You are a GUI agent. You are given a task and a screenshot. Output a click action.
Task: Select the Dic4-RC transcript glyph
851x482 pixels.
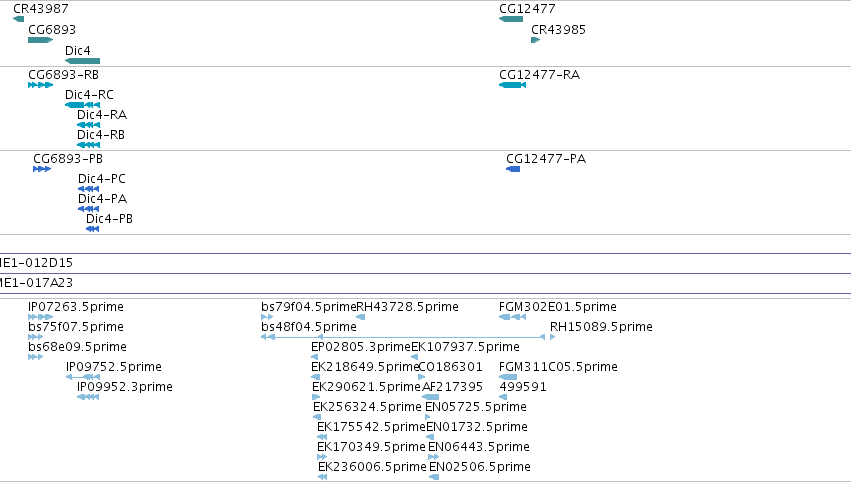82,105
